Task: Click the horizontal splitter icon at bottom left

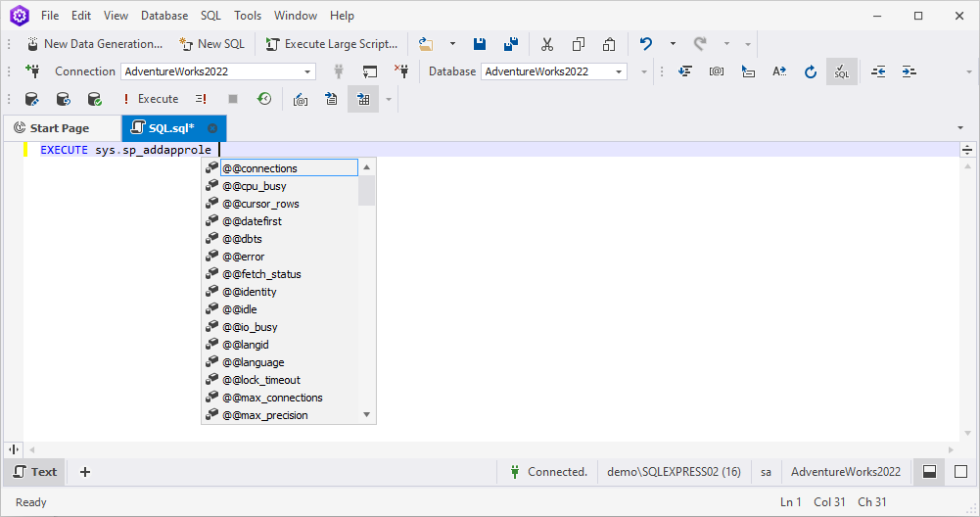Action: click(14, 448)
